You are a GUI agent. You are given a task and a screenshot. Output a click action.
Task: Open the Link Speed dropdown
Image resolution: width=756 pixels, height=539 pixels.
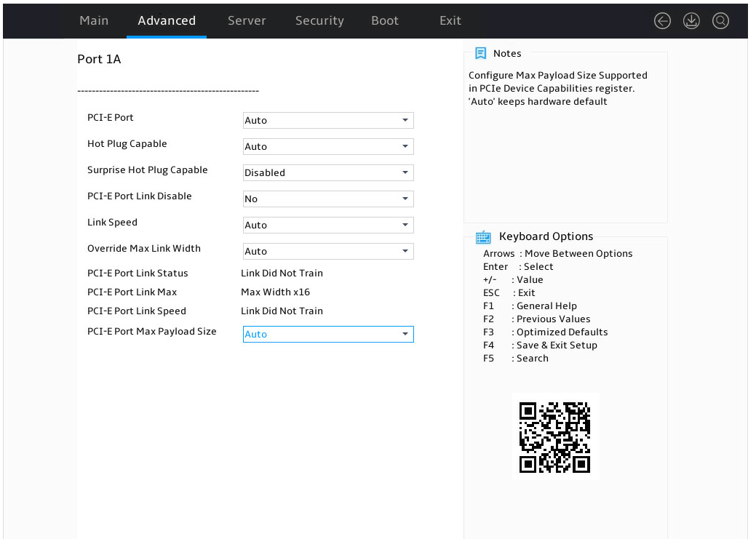click(328, 225)
